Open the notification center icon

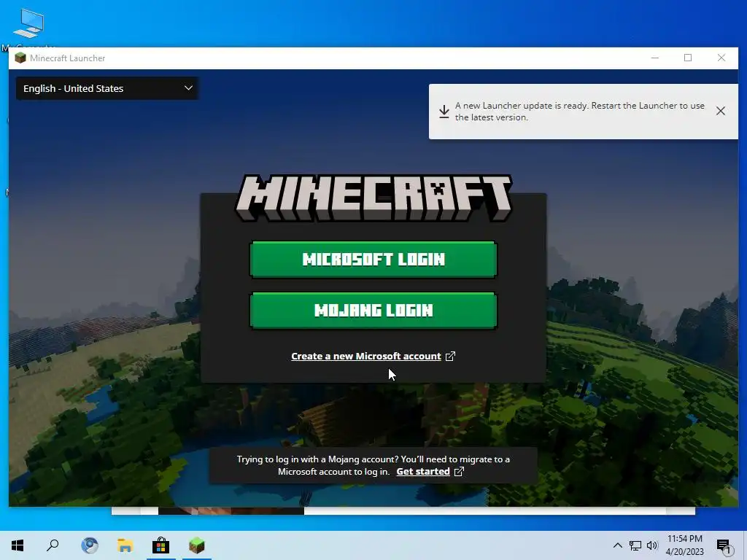point(724,545)
